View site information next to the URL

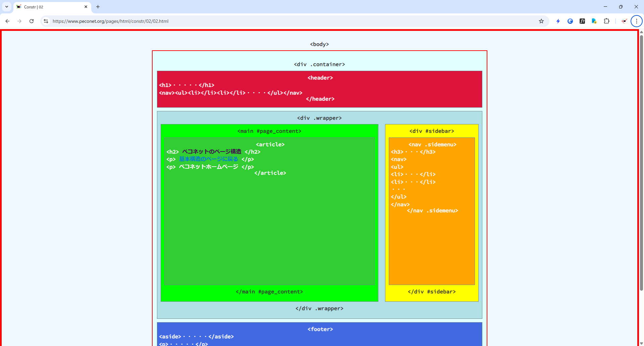46,21
